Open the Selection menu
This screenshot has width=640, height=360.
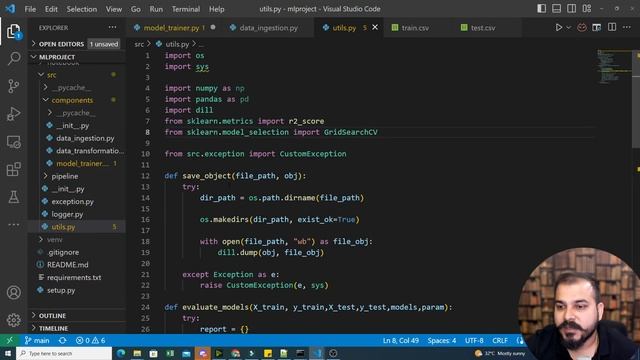[82, 9]
